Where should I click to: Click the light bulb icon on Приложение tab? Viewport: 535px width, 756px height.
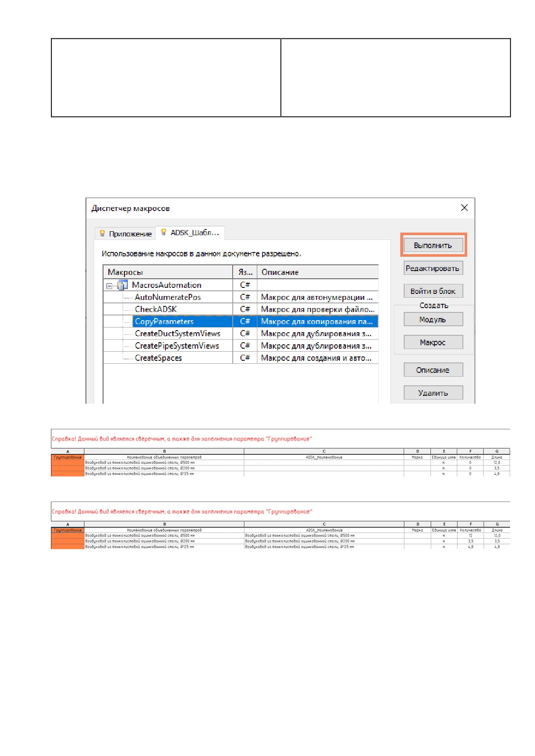[102, 233]
